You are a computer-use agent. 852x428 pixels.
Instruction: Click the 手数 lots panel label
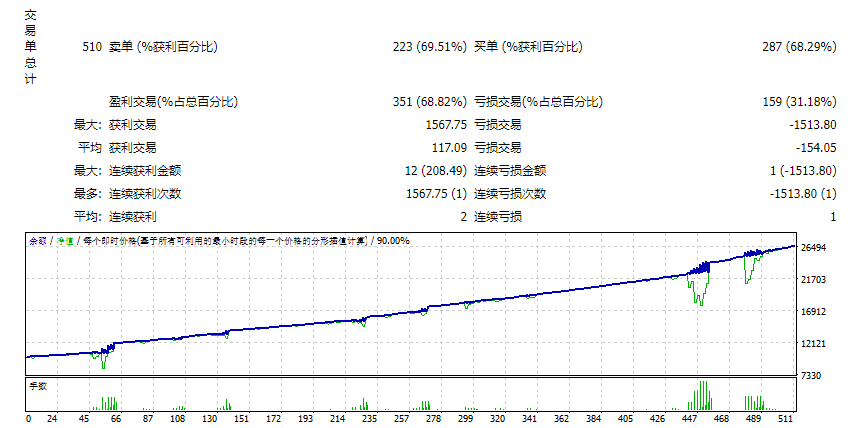pyautogui.click(x=38, y=386)
